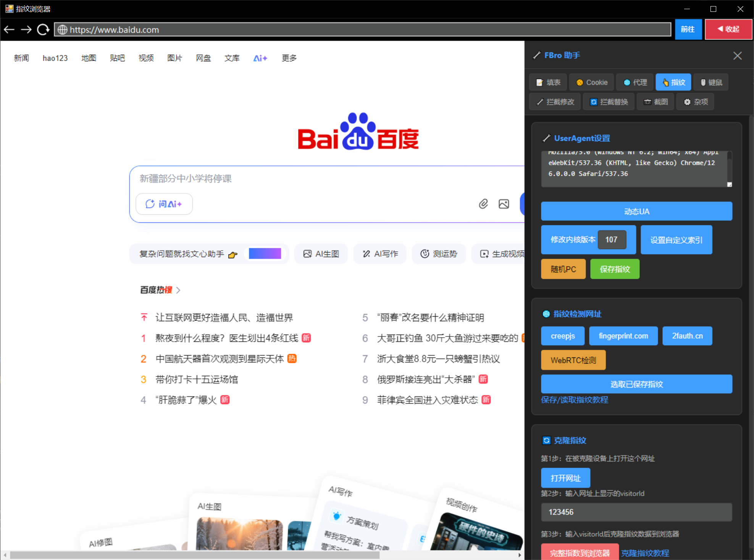Click the UserAgent textarea resize handle
754x560 pixels.
[729, 185]
